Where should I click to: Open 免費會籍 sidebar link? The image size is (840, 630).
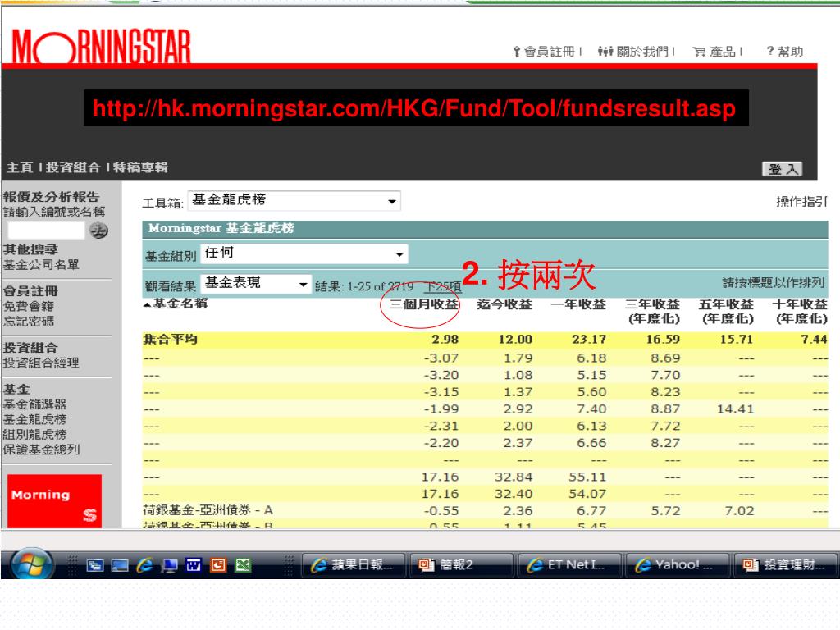click(x=29, y=307)
